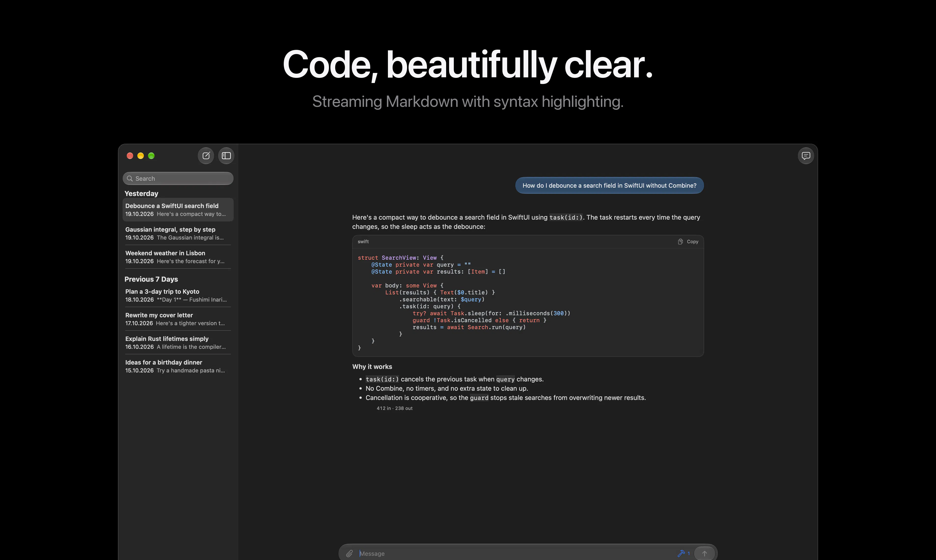Start a new chat with compose icon
Image resolution: width=936 pixels, height=560 pixels.
pos(206,155)
